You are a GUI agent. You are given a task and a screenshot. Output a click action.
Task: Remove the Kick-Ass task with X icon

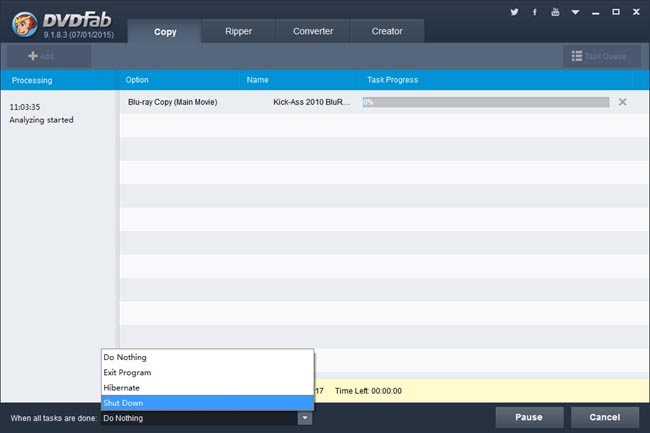click(623, 102)
